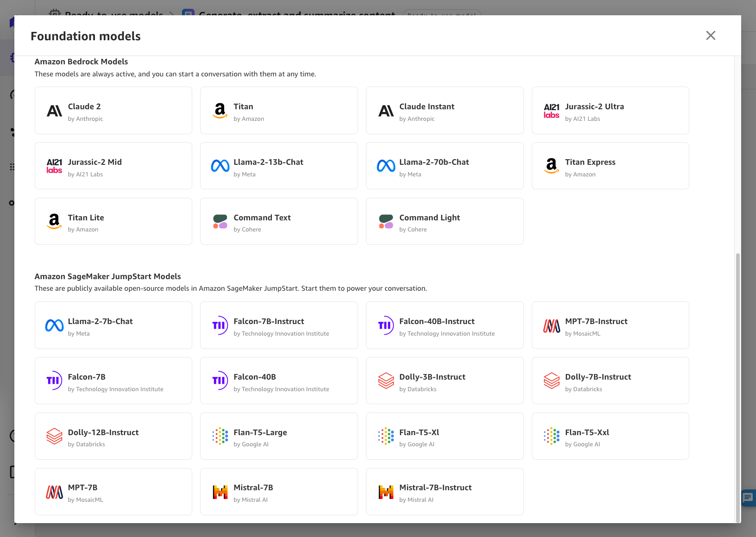Click the dialog's vertical scrollbar
This screenshot has width=756, height=537.
coord(738,388)
